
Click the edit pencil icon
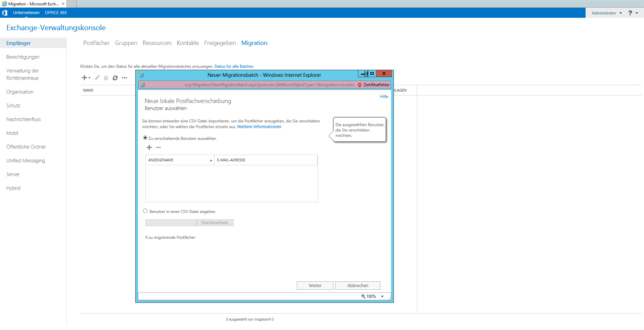[97, 78]
